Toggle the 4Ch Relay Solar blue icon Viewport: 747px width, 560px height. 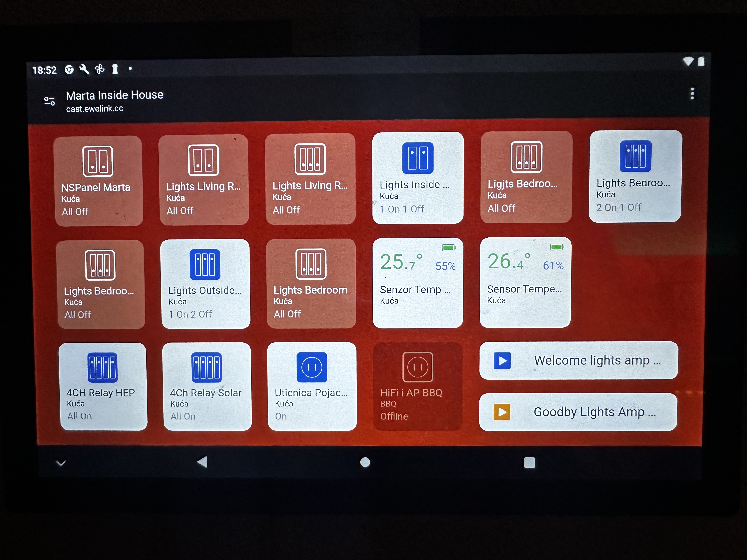[x=206, y=367]
